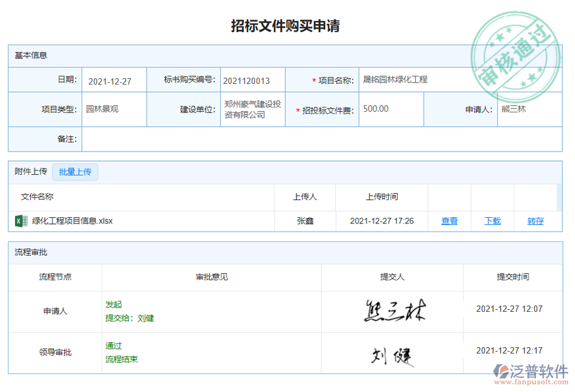This screenshot has width=575, height=392.
Task: Click the 转存 link for the attachment
Action: (x=535, y=221)
